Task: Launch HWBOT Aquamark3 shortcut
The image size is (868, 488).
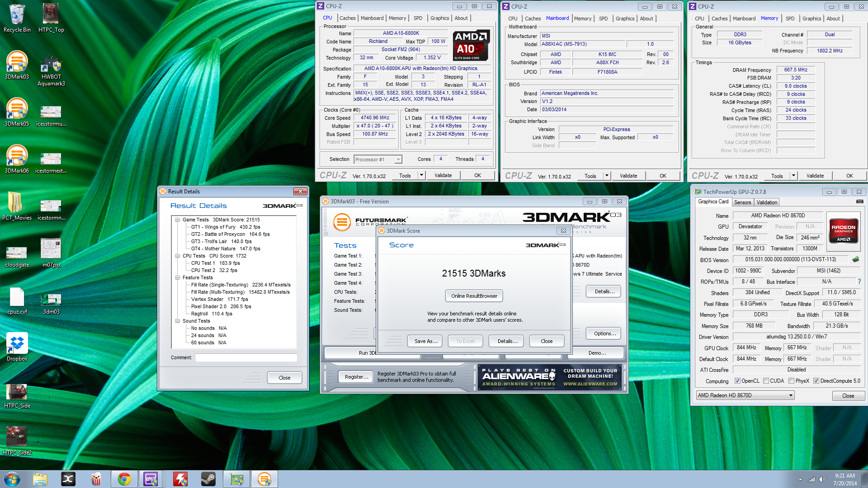Action: point(51,70)
